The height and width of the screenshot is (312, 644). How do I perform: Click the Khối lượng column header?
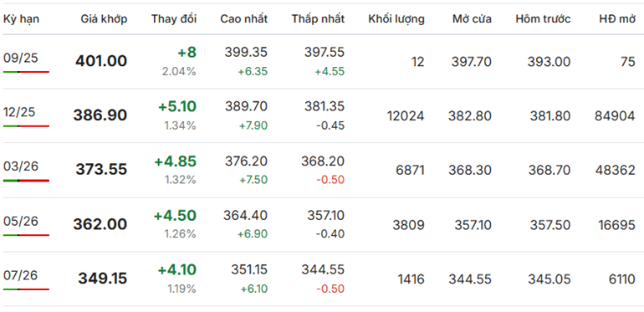pyautogui.click(x=396, y=19)
